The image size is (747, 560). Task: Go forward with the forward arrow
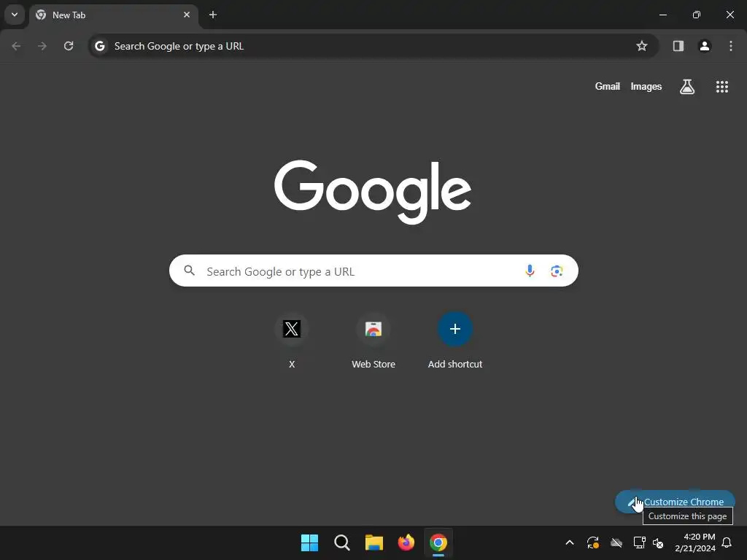[x=42, y=46]
